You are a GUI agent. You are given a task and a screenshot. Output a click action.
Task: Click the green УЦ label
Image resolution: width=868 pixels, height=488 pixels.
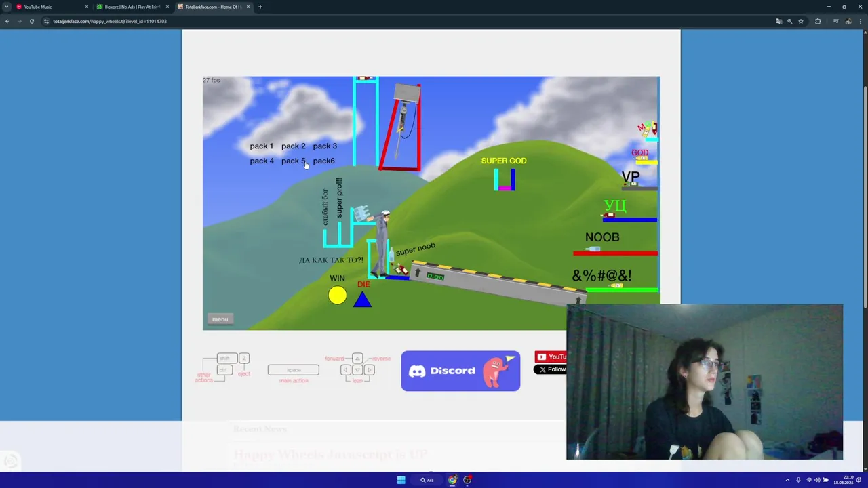(x=615, y=205)
